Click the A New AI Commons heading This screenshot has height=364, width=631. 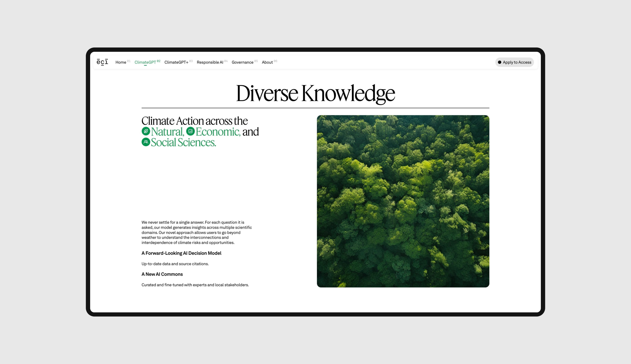click(x=162, y=274)
